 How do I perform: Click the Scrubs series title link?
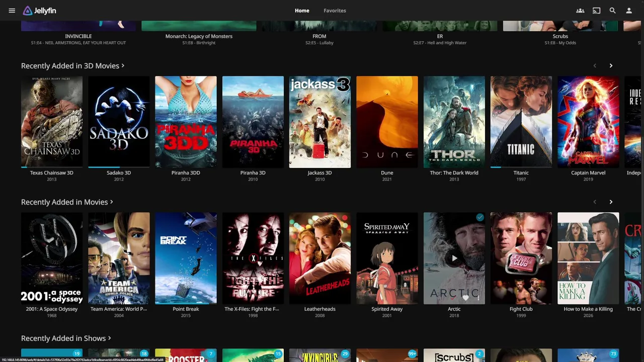(560, 36)
